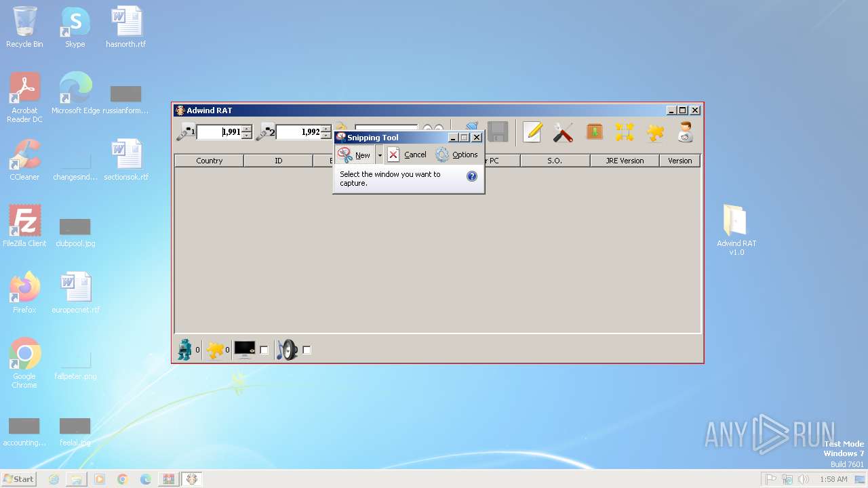Focus the port 2 field showing 1,992
This screenshot has height=488, width=868.
tap(298, 132)
